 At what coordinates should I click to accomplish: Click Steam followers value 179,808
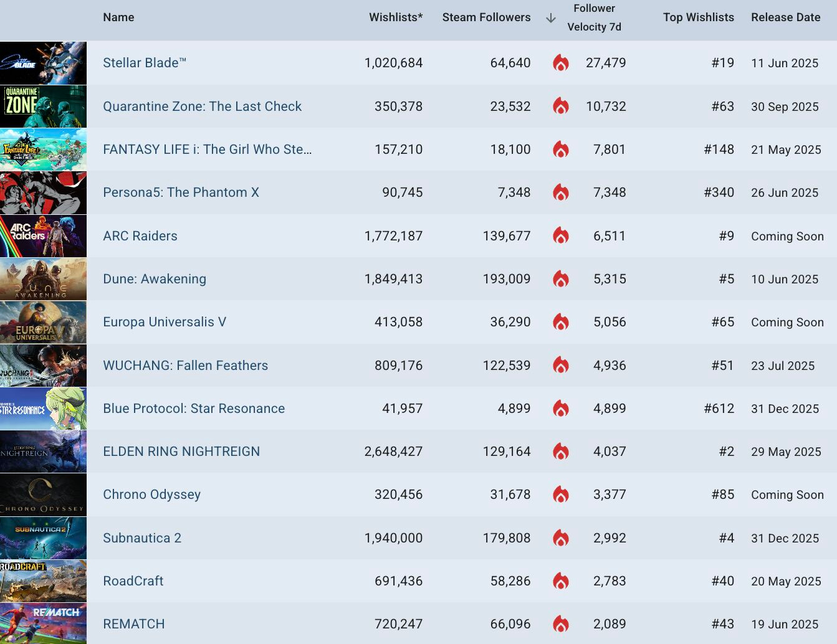tap(507, 538)
